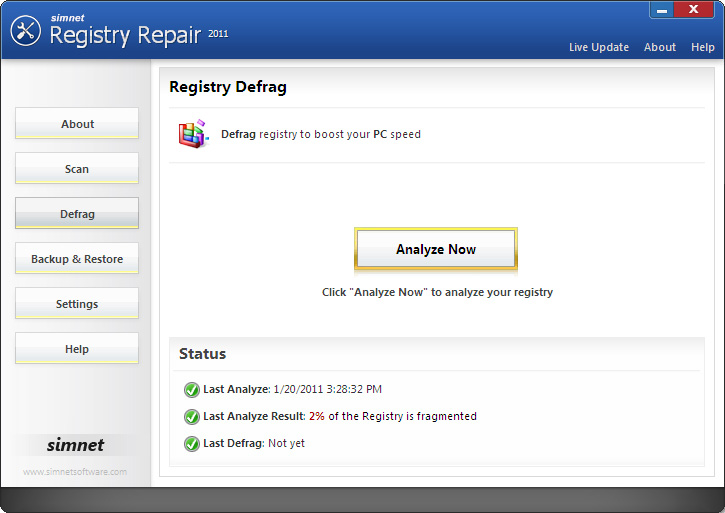Open Live Update from the top bar
Image resolution: width=725 pixels, height=513 pixels.
598,47
